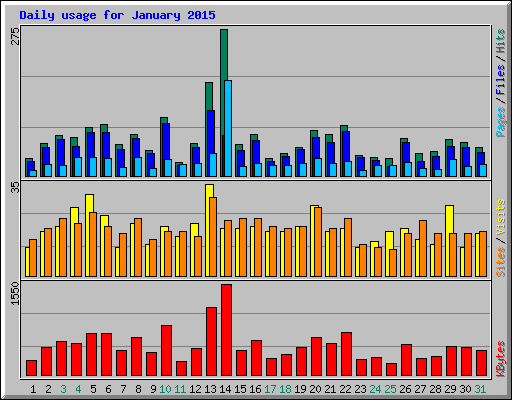This screenshot has height=400, width=512.
Task: Select the red KBytes bar for day 13
Action: click(211, 342)
